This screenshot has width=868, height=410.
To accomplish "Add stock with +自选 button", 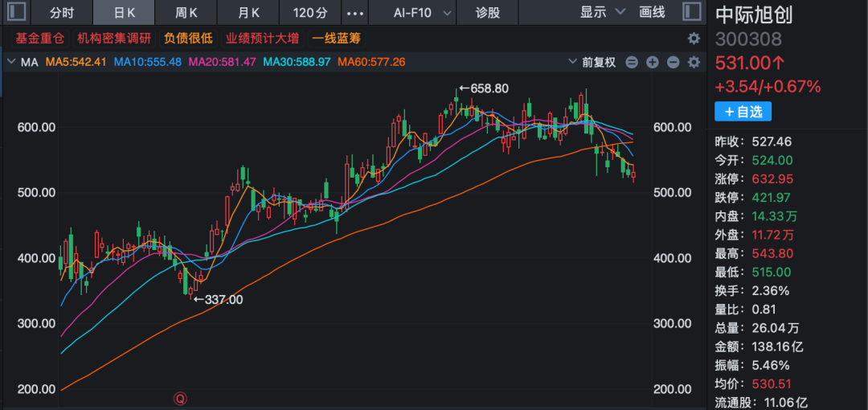I will click(x=742, y=112).
